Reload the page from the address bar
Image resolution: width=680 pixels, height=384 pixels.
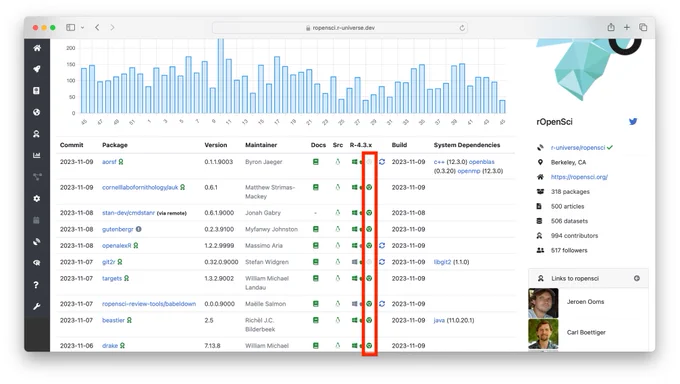click(462, 28)
